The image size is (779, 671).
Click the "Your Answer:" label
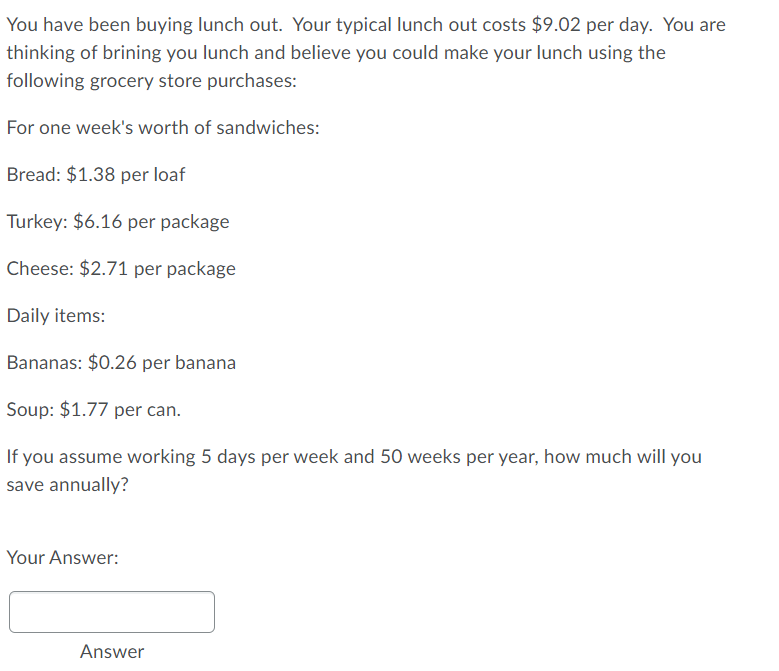63,557
